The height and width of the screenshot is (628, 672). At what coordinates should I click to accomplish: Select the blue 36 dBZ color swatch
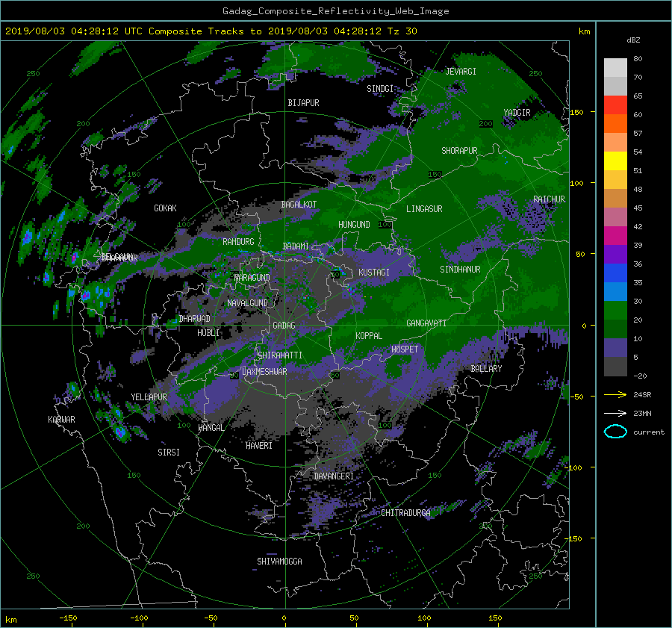(615, 273)
